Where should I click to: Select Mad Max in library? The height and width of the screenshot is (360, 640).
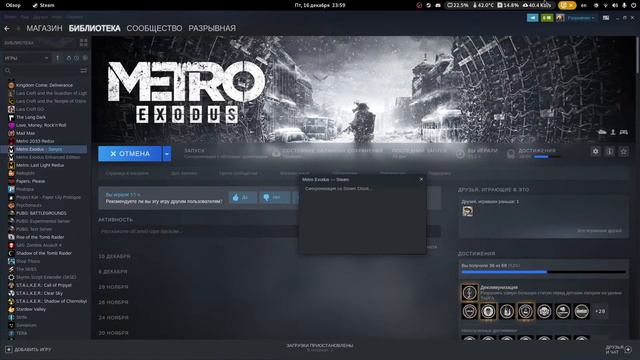pyautogui.click(x=25, y=133)
